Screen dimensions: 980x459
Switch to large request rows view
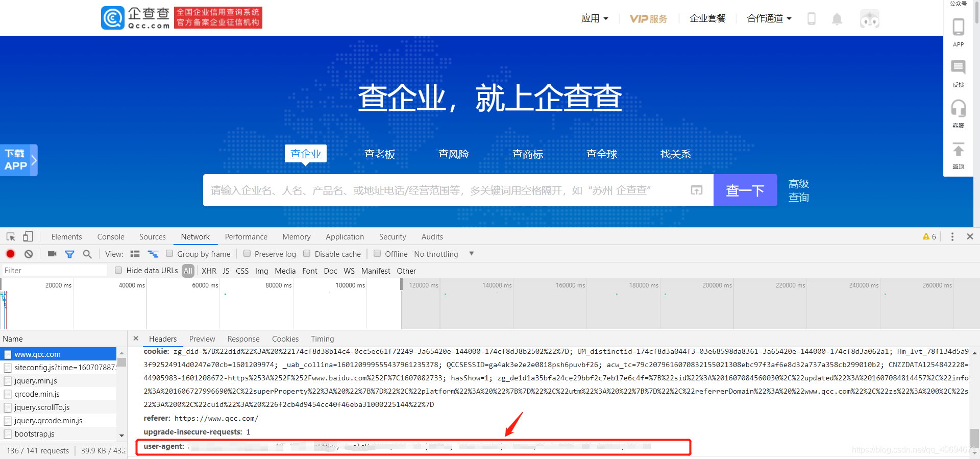[135, 254]
